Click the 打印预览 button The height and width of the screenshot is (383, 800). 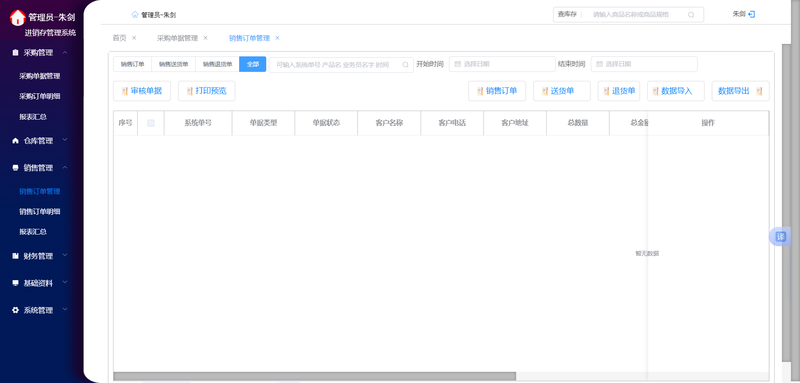[x=207, y=91]
